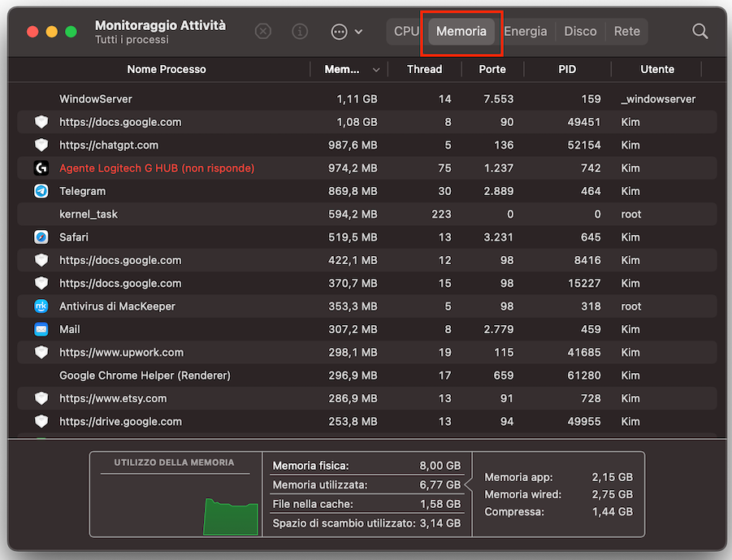Screen dimensions: 732x560
Task: Click the Telegram app icon
Action: (41, 191)
